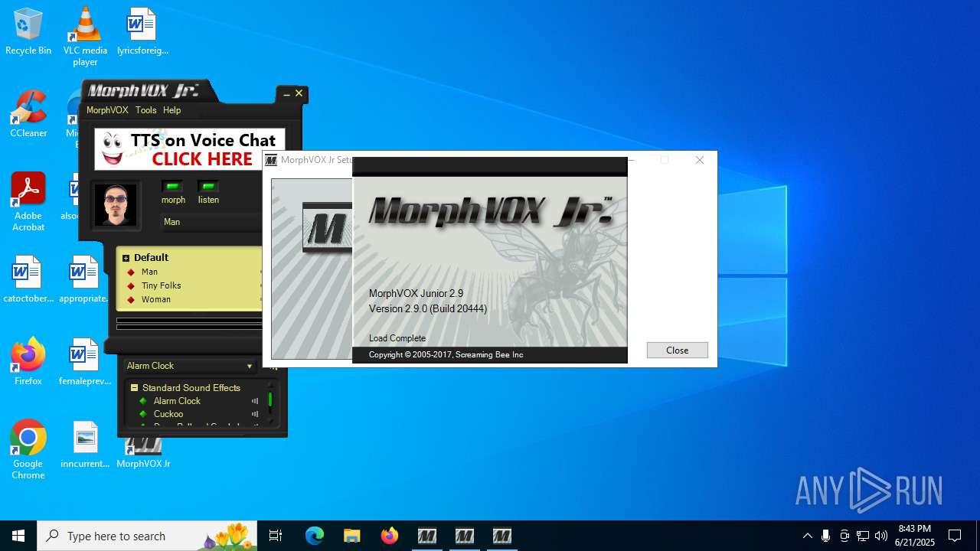Select the Cuckoo sound effect

click(x=168, y=414)
